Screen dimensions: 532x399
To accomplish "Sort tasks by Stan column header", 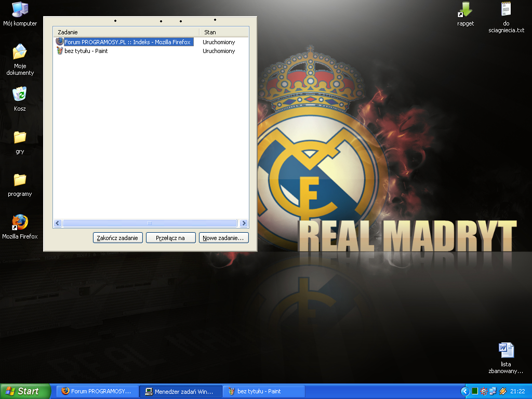I will [224, 32].
